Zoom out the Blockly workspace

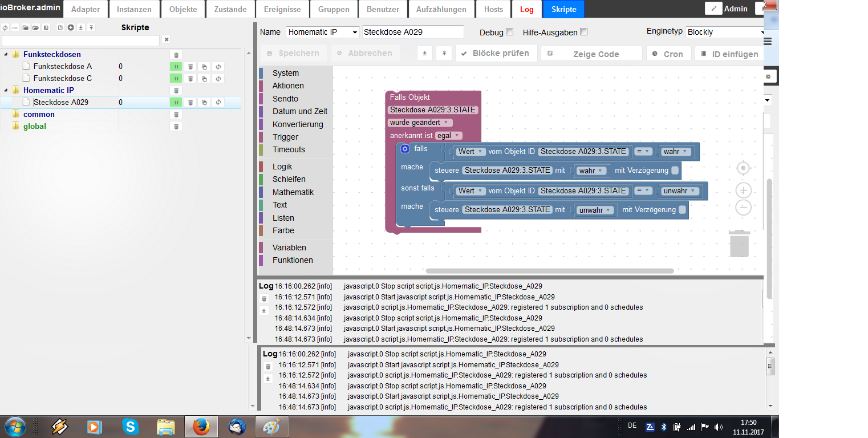[x=743, y=208]
